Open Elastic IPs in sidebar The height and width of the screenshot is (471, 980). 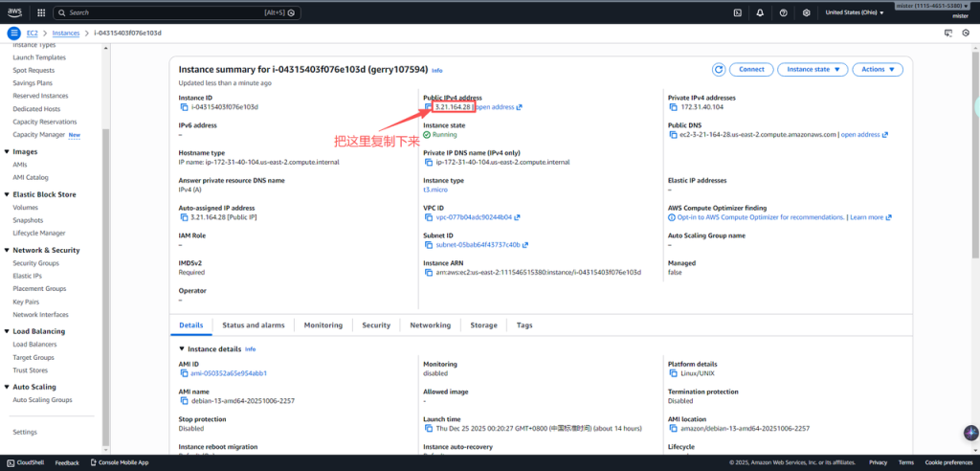pos(26,276)
